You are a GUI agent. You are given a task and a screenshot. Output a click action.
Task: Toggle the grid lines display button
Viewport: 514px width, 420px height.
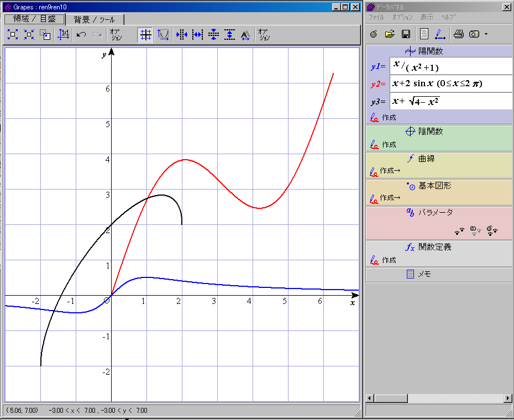tap(145, 35)
